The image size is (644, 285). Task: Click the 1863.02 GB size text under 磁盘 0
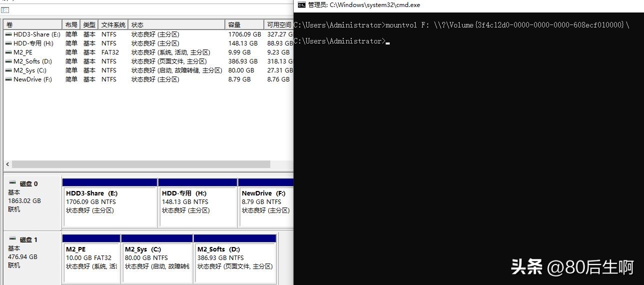tap(24, 201)
